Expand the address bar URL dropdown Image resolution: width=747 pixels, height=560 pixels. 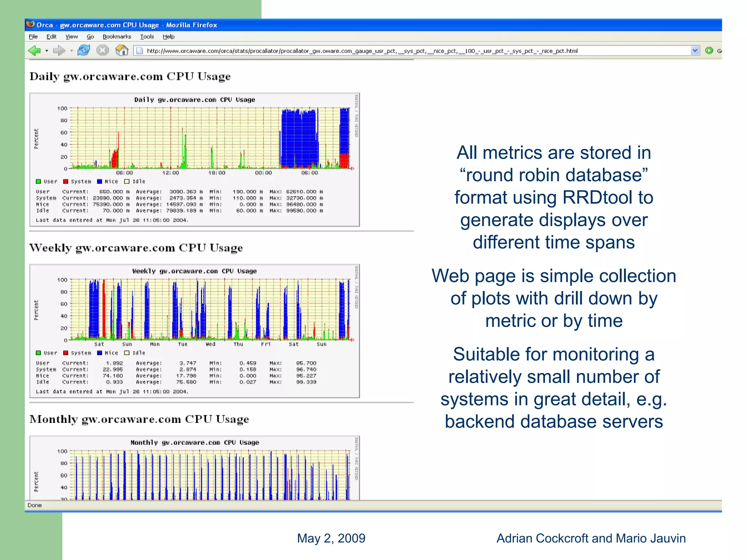[695, 51]
